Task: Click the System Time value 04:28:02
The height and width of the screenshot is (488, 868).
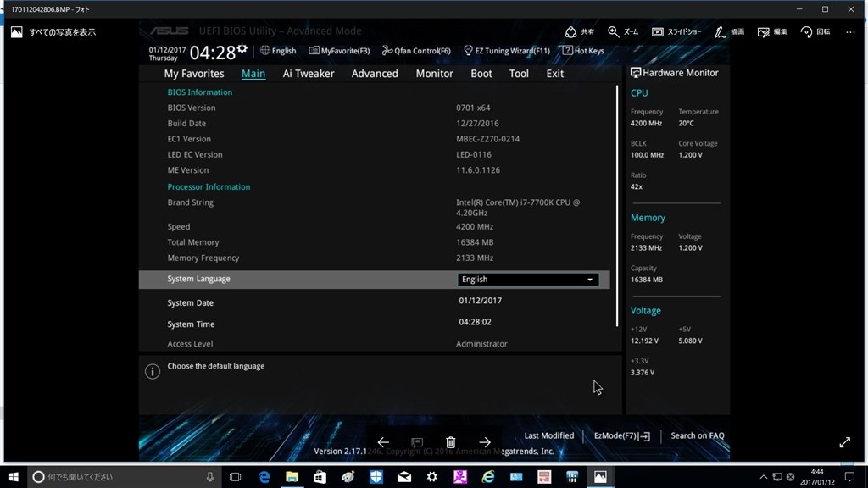Action: [x=475, y=321]
